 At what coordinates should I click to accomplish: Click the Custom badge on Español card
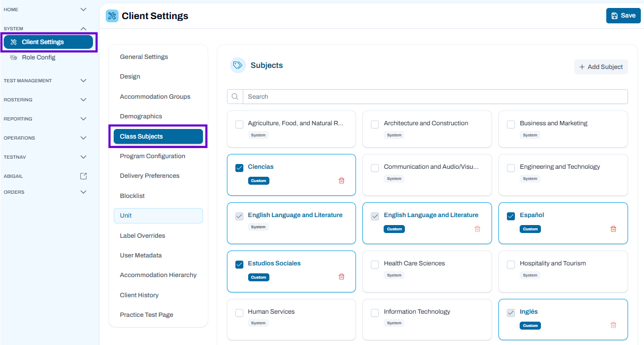click(530, 229)
